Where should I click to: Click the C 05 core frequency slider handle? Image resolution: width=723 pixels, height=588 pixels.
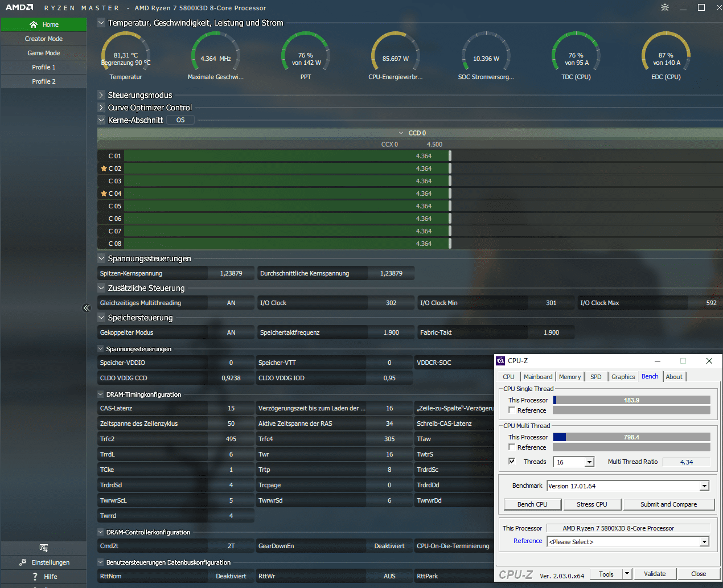(450, 206)
